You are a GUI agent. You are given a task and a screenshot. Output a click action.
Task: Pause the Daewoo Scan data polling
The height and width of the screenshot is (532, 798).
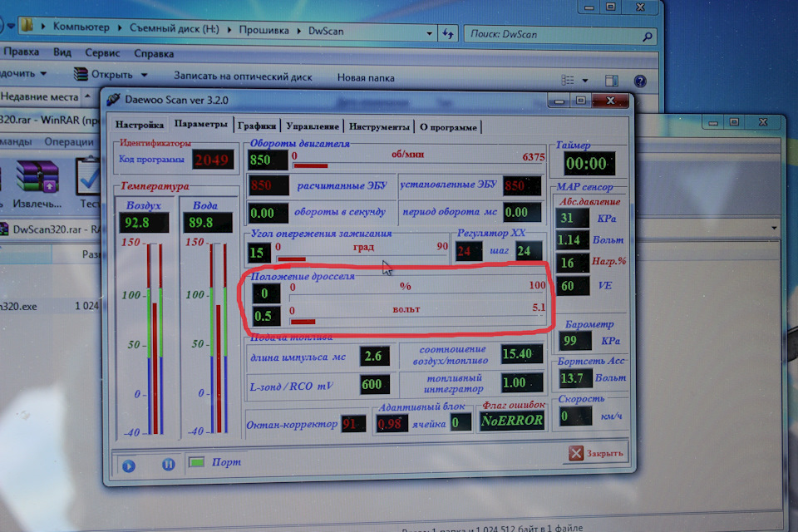169,465
